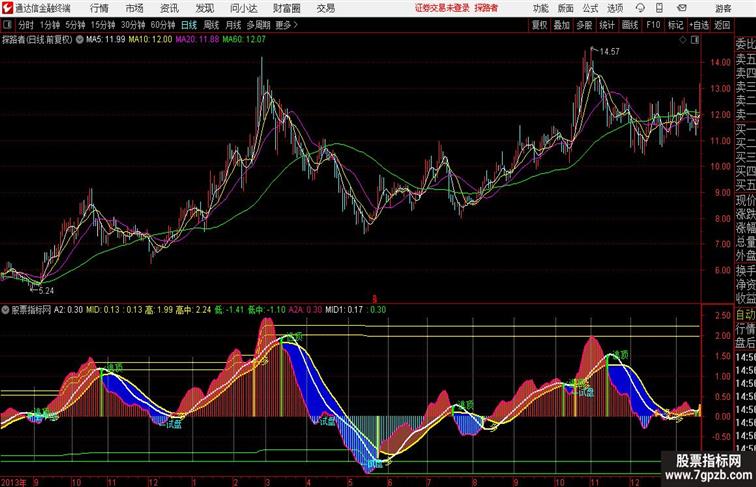Screen dimensions: 756x487
Task: Open the 多周期 multi-period view
Action: (x=258, y=25)
